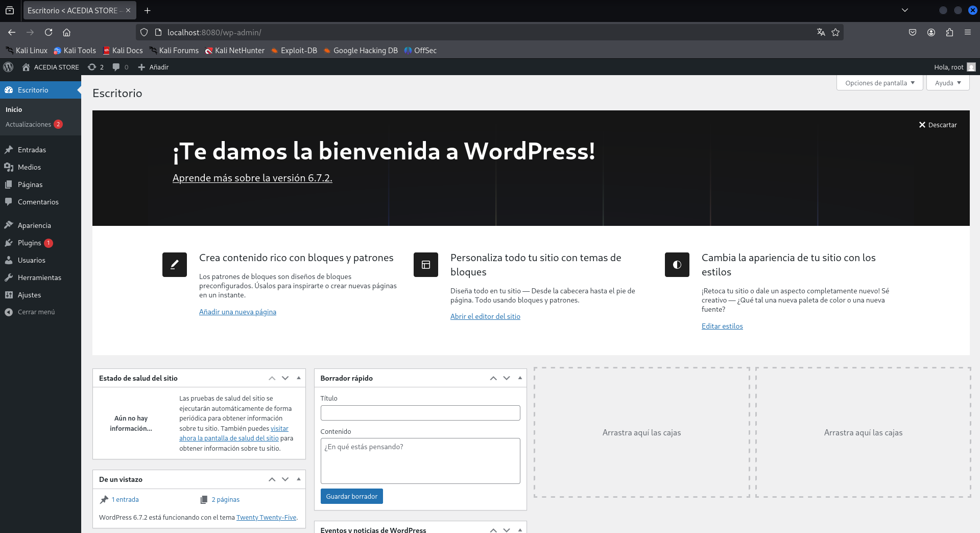Open the browser hamburger menu
Viewport: 980px width, 533px height.
pyautogui.click(x=968, y=32)
